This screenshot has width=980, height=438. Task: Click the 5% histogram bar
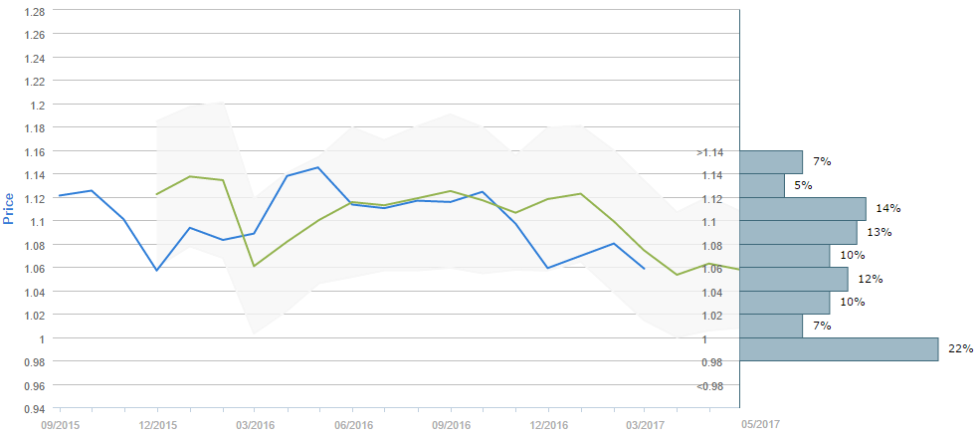point(762,185)
